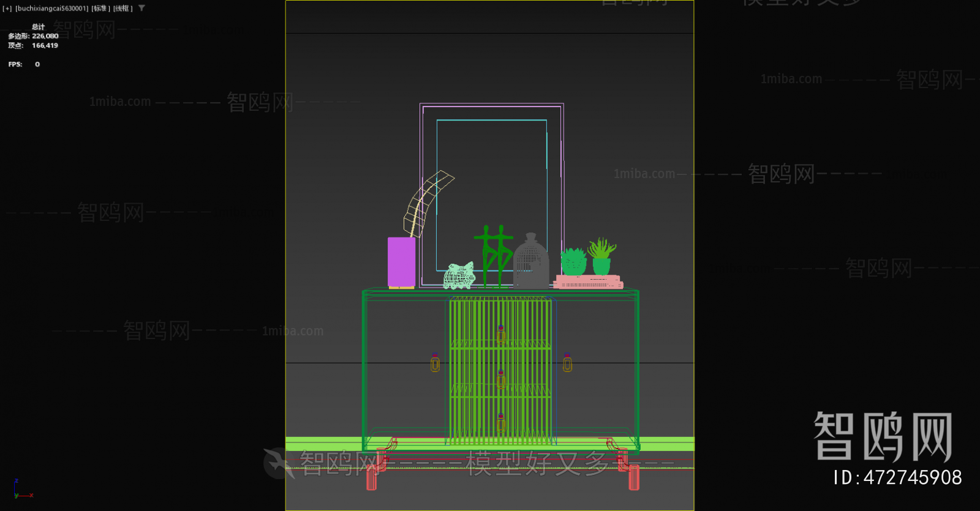The image size is (980, 511).
Task: Select the top handle on slatted center door
Action: click(501, 334)
